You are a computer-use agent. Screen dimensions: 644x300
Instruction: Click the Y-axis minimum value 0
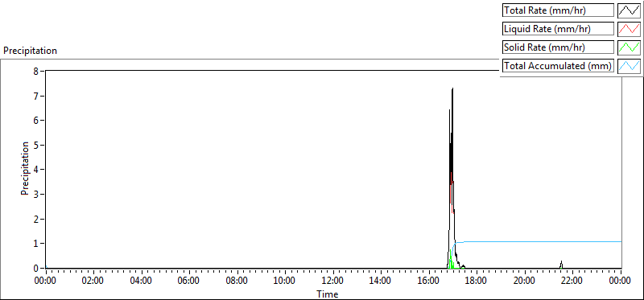[35, 268]
